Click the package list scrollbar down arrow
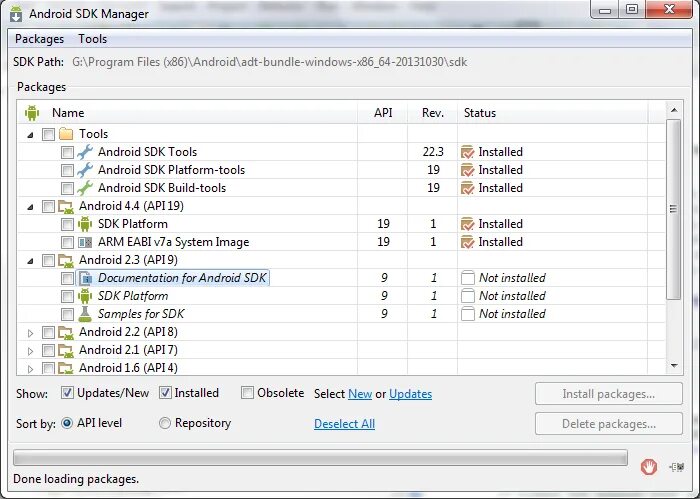Image resolution: width=700 pixels, height=499 pixels. point(674,366)
